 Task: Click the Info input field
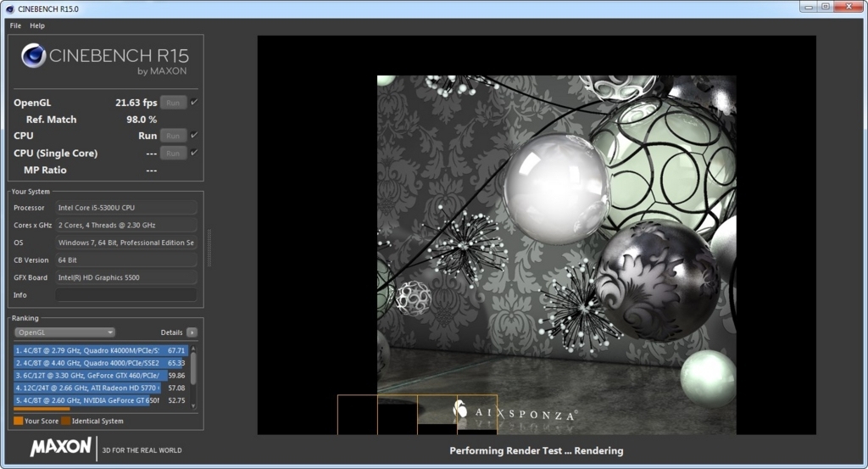(x=125, y=294)
